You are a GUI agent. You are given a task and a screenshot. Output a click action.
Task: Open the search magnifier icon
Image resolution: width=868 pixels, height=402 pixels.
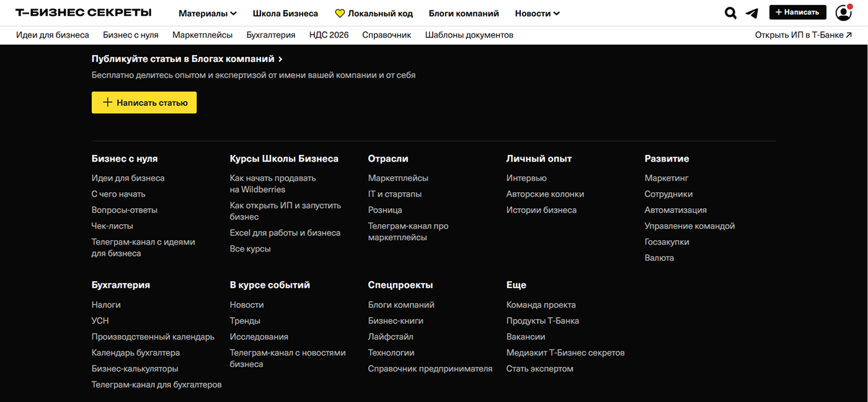pyautogui.click(x=730, y=13)
